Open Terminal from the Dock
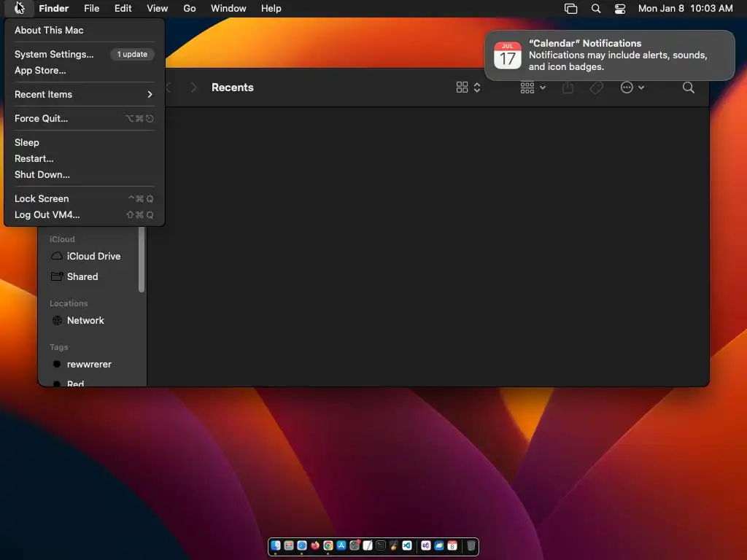Screen dimensions: 747x560 click(381, 545)
